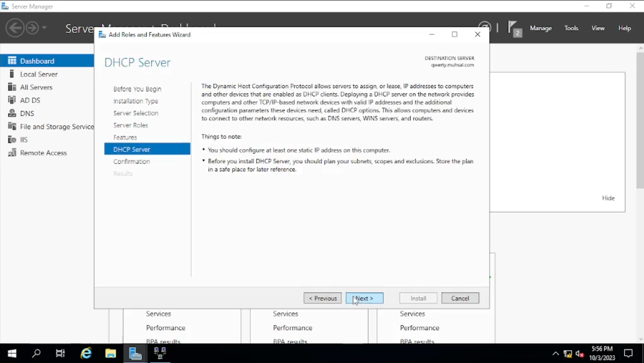Viewport: 644px width, 363px height.
Task: Open All Servers icon in sidebar
Action: pos(12,87)
